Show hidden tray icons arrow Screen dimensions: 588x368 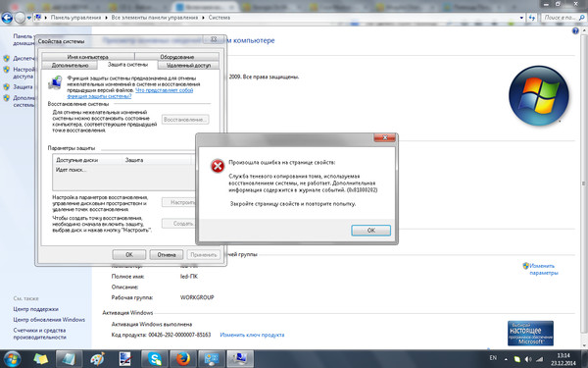click(x=506, y=359)
